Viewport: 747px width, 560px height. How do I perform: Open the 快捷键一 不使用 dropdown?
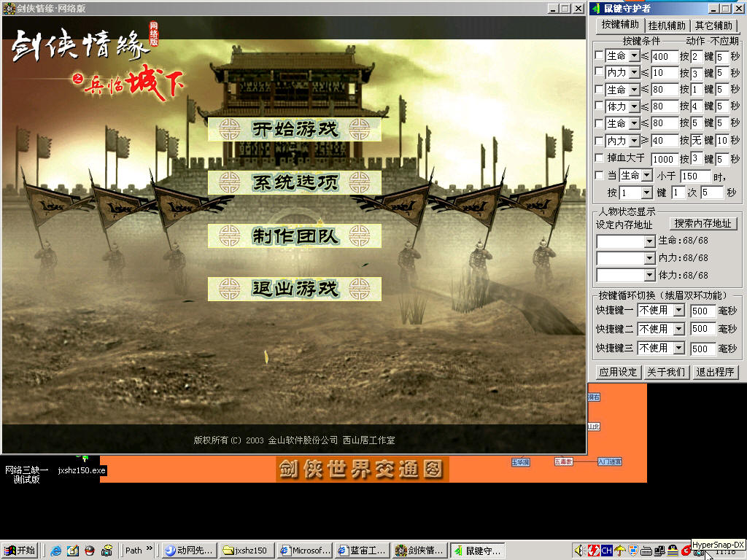[x=679, y=311]
